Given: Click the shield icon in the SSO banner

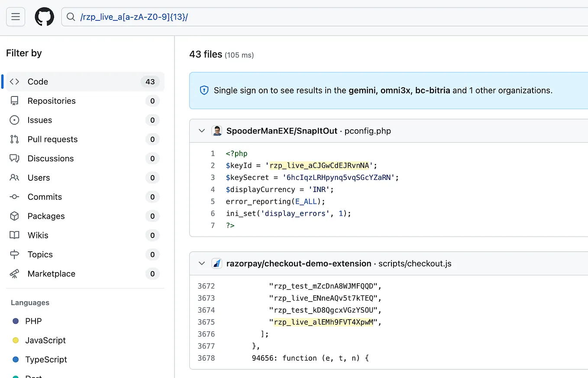Looking at the screenshot, I should (204, 90).
